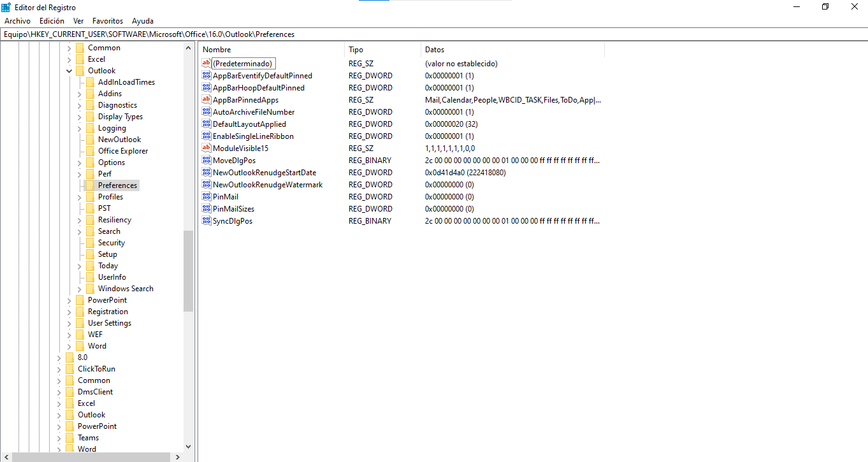Expand the Addins key
This screenshot has width=868, height=462.
pos(79,94)
